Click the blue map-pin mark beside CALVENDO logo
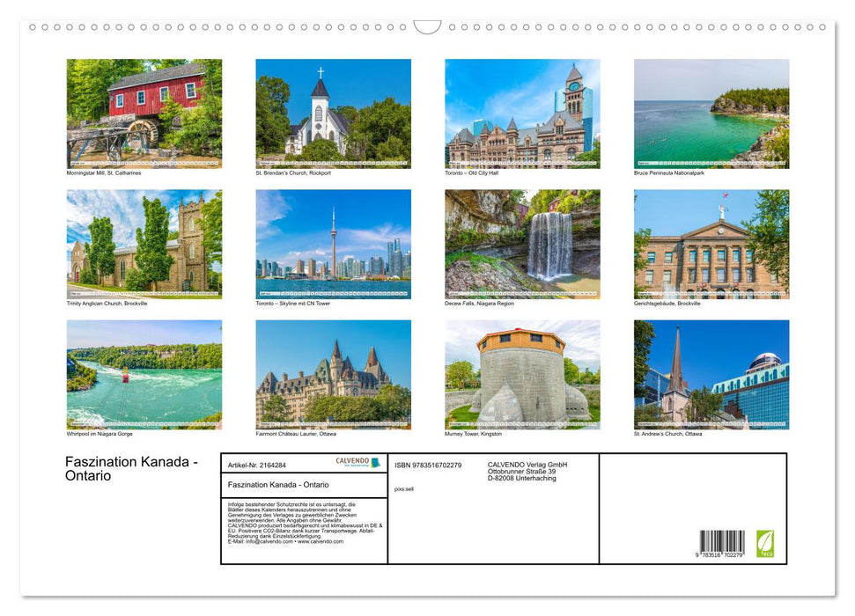Screen dimensions: 855x616 376,464
